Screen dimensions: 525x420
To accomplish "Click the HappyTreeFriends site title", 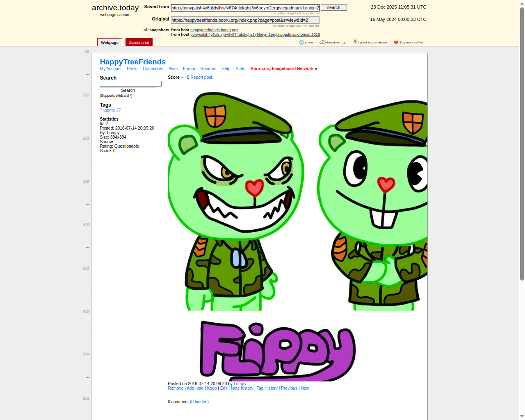I will pos(133,62).
